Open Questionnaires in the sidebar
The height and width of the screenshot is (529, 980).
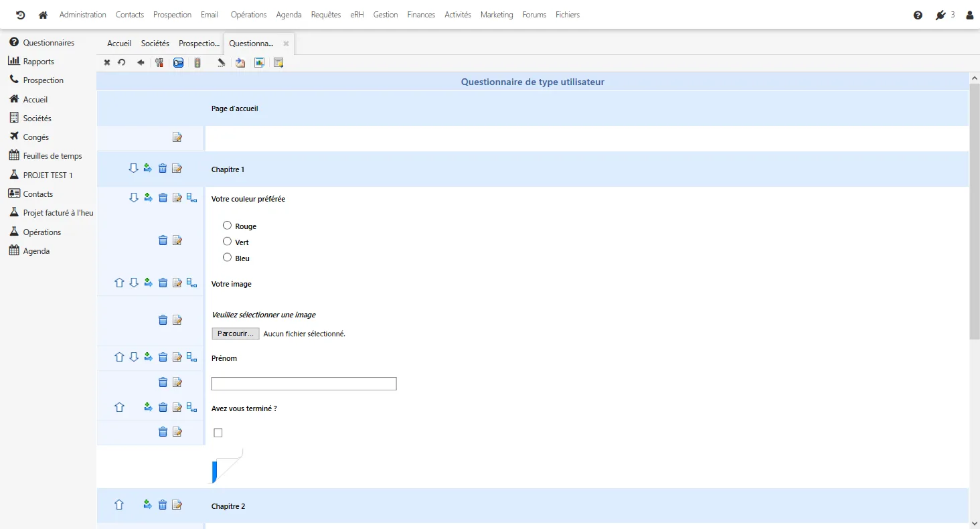(48, 42)
